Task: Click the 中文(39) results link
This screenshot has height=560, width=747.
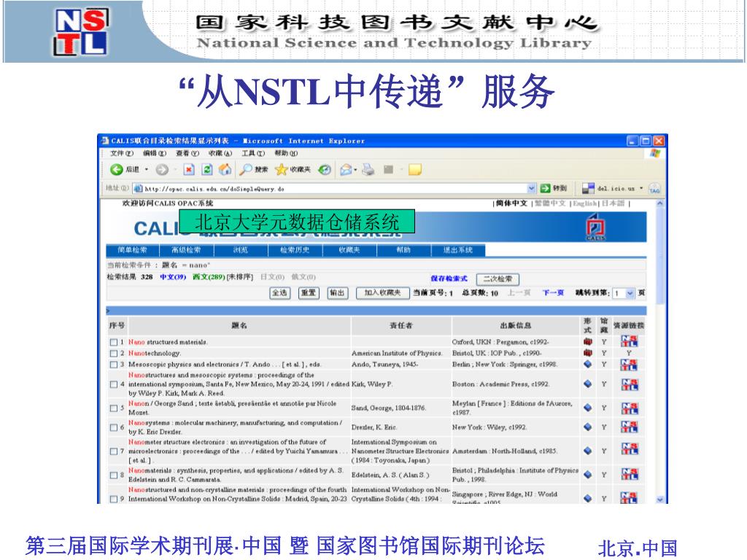Action: pos(173,277)
